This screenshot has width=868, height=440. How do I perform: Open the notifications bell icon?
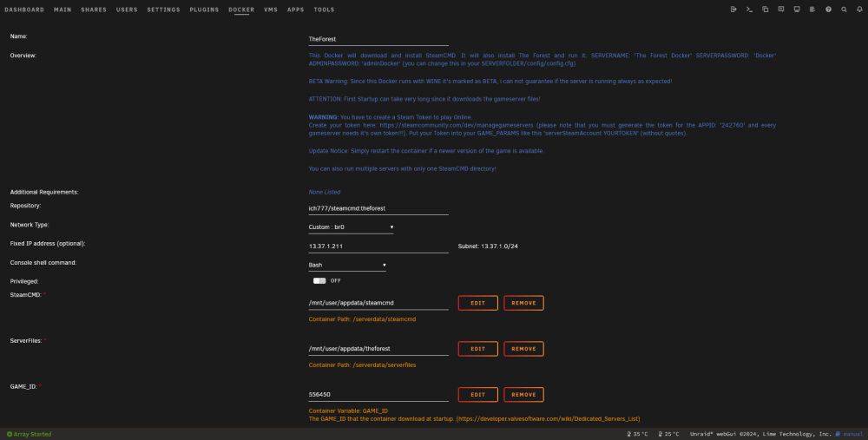(x=859, y=10)
